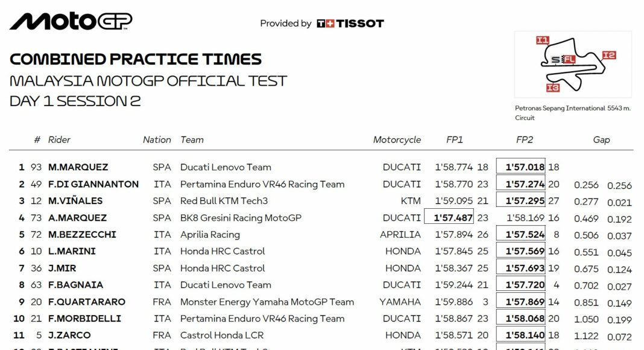644x350 pixels.
Task: Click the FL finish line marker
Action: [569, 60]
